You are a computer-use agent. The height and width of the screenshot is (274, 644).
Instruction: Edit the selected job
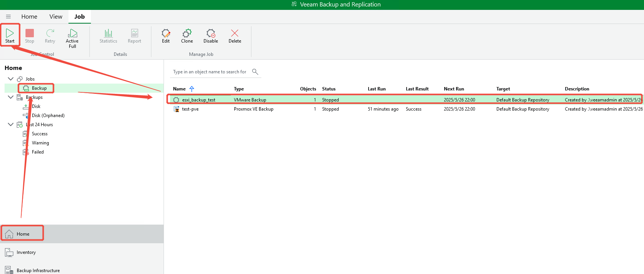tap(166, 36)
